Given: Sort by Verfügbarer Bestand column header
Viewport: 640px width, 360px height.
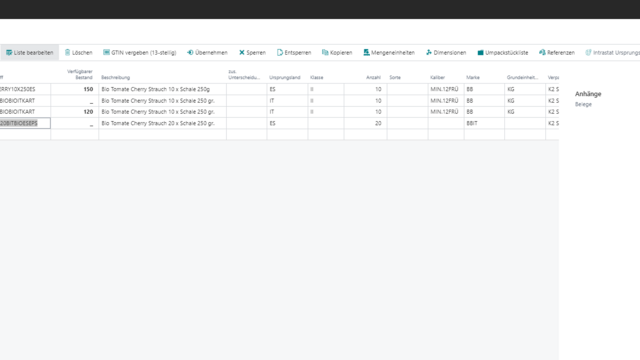Looking at the screenshot, I should pyautogui.click(x=80, y=74).
